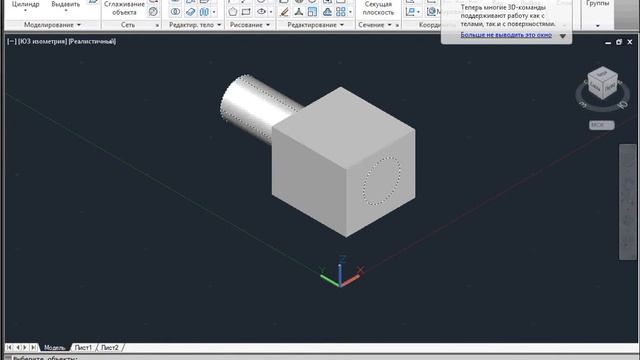Click the array grid icon
640x360 pixels.
pos(340,12)
